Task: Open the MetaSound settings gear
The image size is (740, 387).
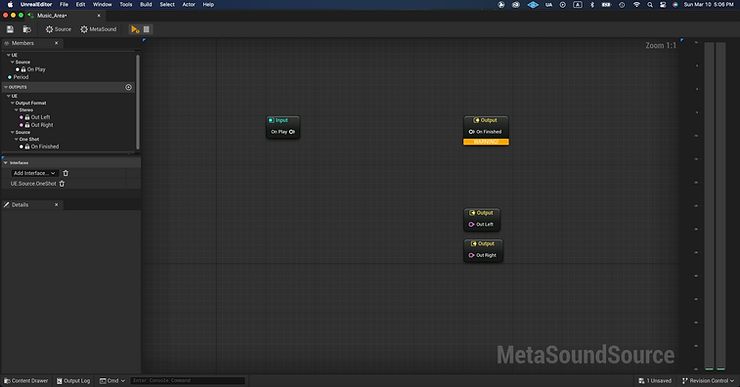Action: pyautogui.click(x=98, y=29)
